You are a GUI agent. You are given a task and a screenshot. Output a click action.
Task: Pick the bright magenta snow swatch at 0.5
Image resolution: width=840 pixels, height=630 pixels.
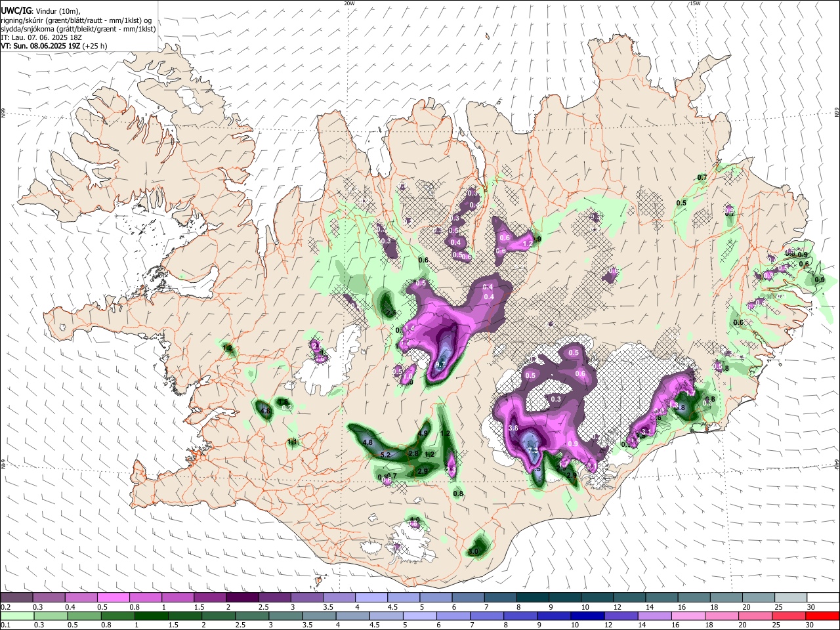click(114, 598)
